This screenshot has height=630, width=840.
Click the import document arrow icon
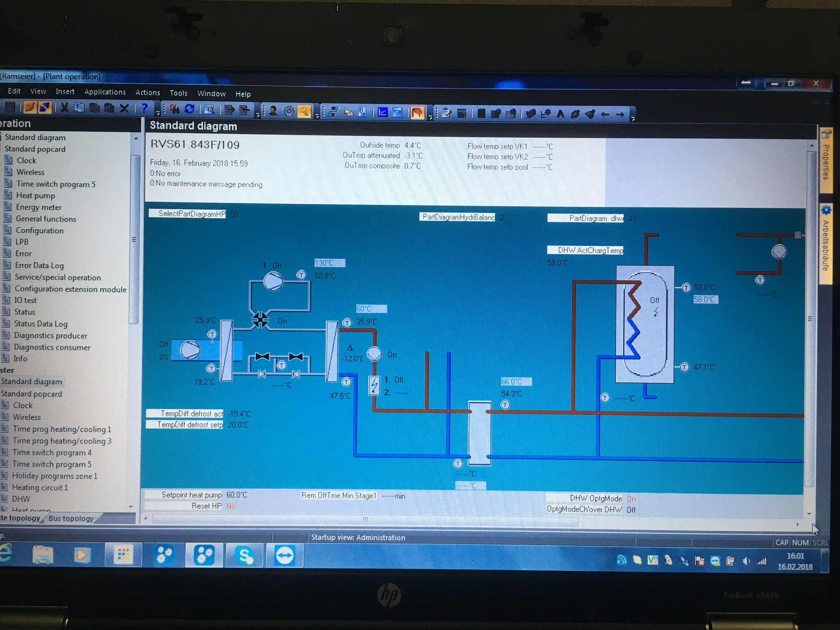(x=244, y=110)
